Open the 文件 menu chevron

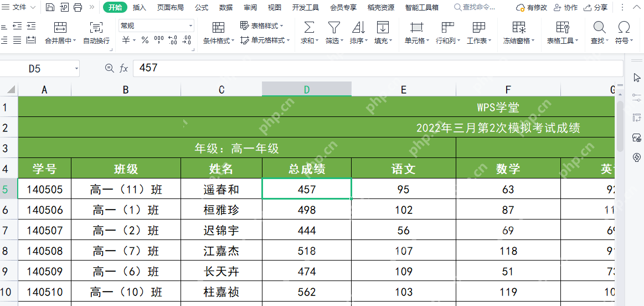coord(33,7)
